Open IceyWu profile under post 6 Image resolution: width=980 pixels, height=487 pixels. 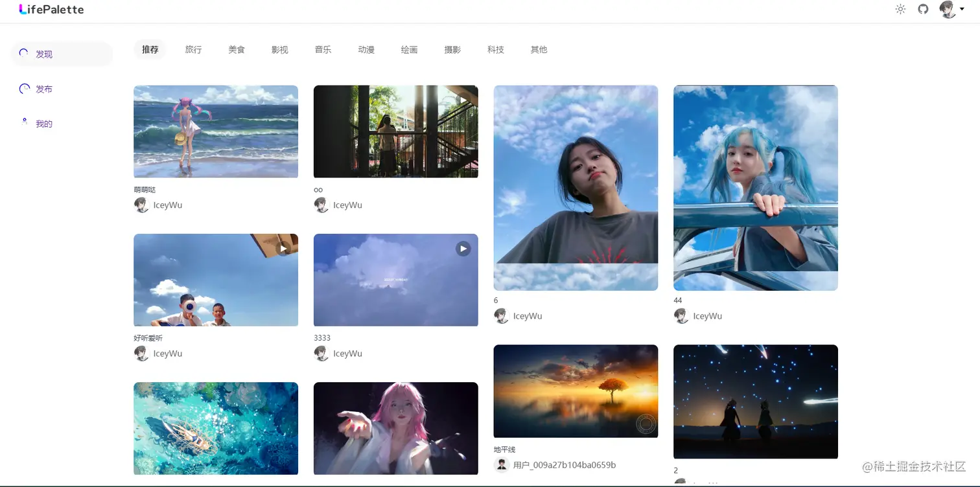pyautogui.click(x=528, y=316)
